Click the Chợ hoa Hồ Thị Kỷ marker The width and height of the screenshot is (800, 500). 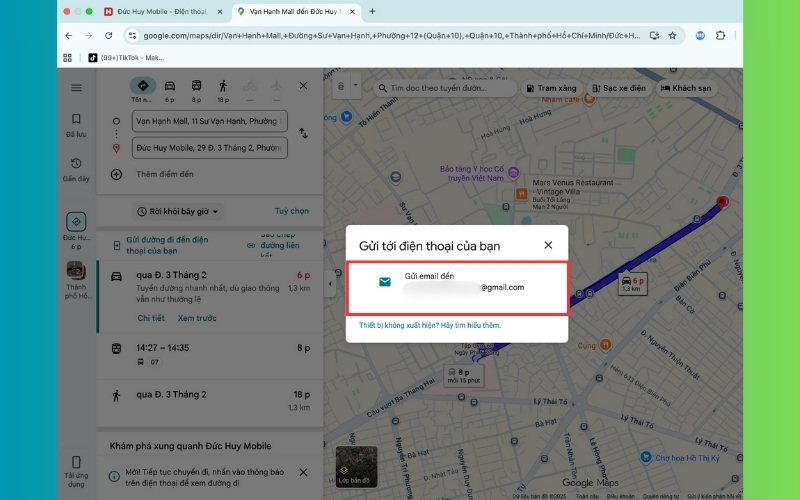[646, 457]
